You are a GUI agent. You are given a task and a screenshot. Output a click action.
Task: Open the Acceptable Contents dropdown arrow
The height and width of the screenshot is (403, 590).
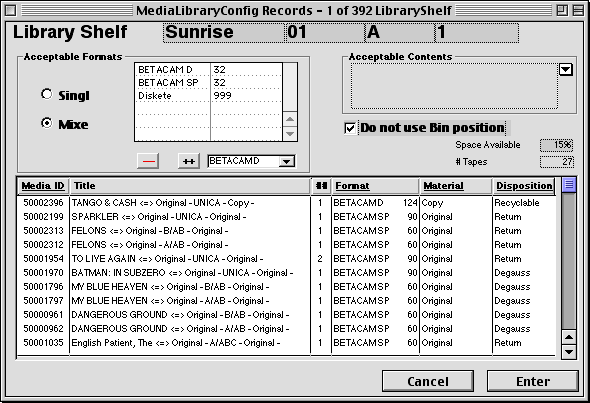click(x=566, y=70)
